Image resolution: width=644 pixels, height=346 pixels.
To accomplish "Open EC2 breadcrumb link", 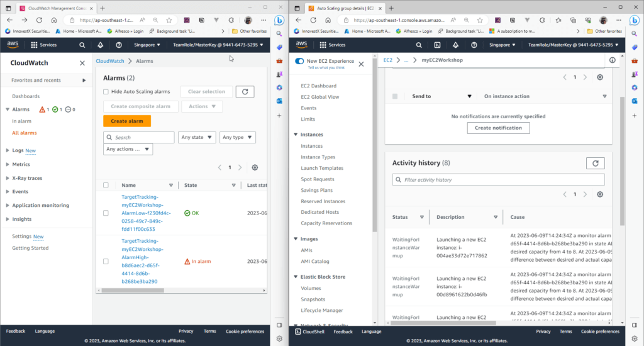I will [x=387, y=60].
